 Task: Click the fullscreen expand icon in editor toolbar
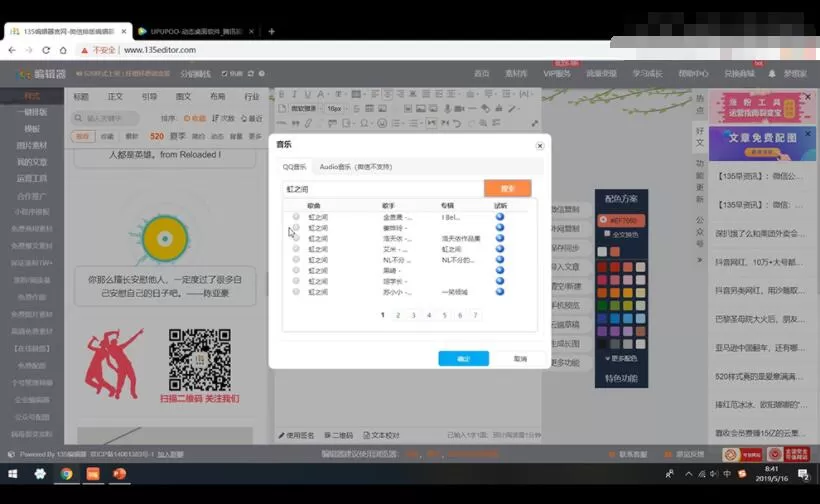pyautogui.click(x=534, y=123)
